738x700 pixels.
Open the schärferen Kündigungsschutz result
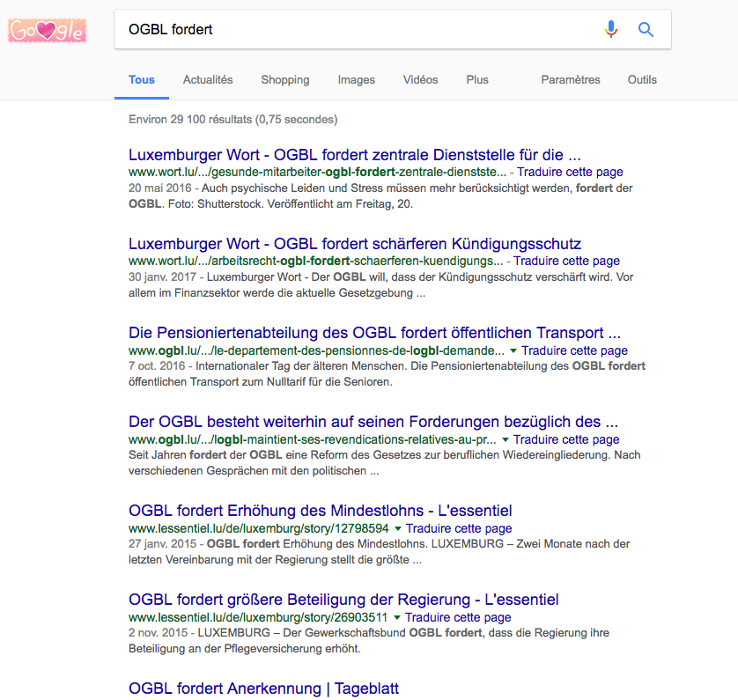(354, 244)
